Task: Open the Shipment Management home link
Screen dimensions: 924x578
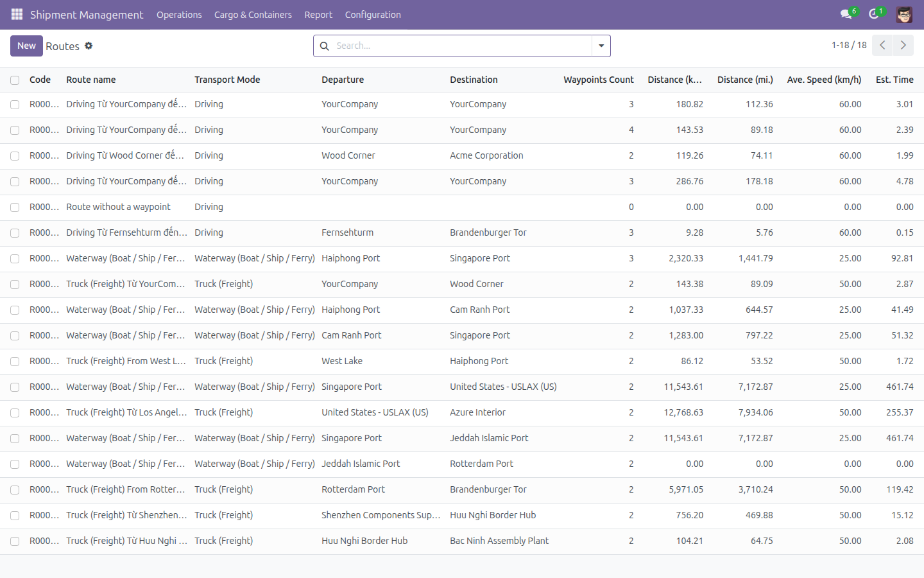Action: point(87,15)
